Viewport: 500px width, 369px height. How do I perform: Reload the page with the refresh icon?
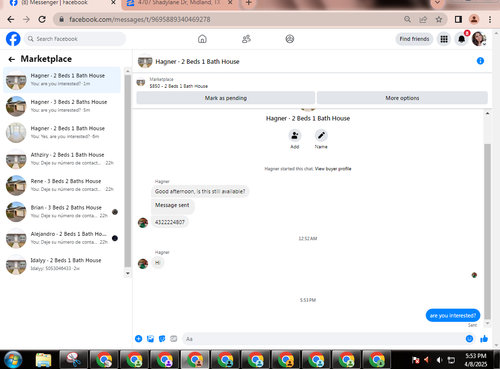pyautogui.click(x=42, y=19)
